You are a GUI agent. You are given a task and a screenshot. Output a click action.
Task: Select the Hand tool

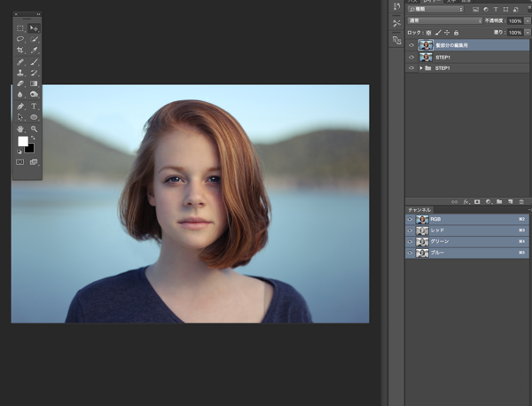click(20, 129)
